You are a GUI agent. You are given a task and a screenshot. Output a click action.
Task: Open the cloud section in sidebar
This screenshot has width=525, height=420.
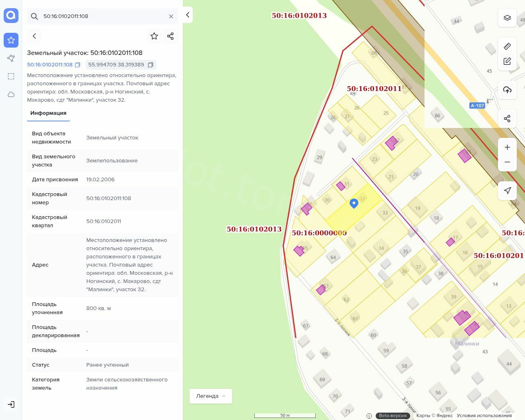click(11, 94)
